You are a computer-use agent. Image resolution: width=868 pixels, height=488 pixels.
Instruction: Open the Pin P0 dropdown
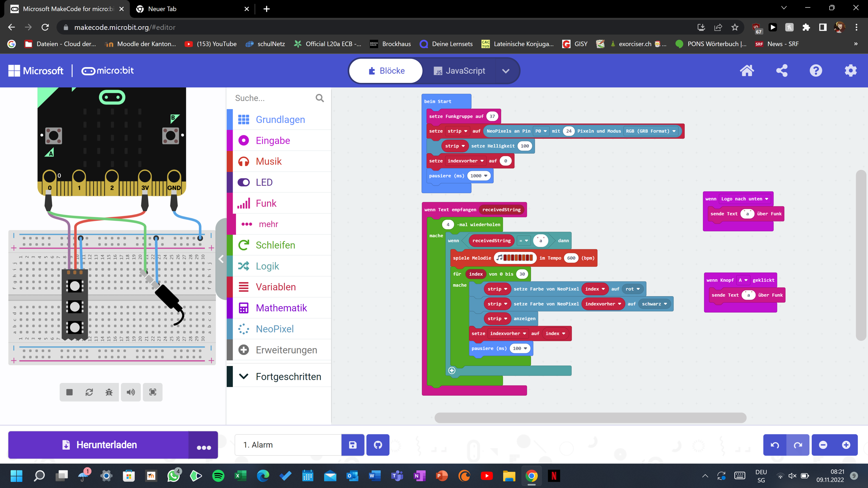pyautogui.click(x=541, y=131)
